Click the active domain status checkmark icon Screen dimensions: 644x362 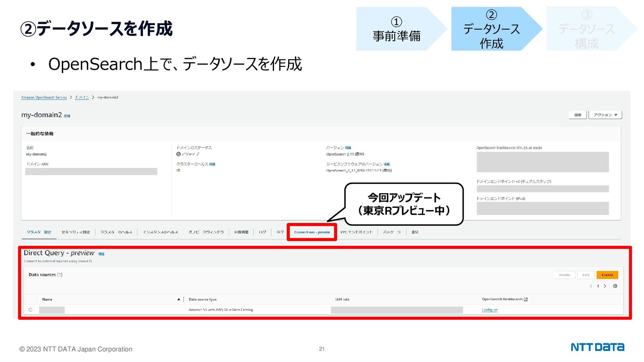click(x=178, y=154)
